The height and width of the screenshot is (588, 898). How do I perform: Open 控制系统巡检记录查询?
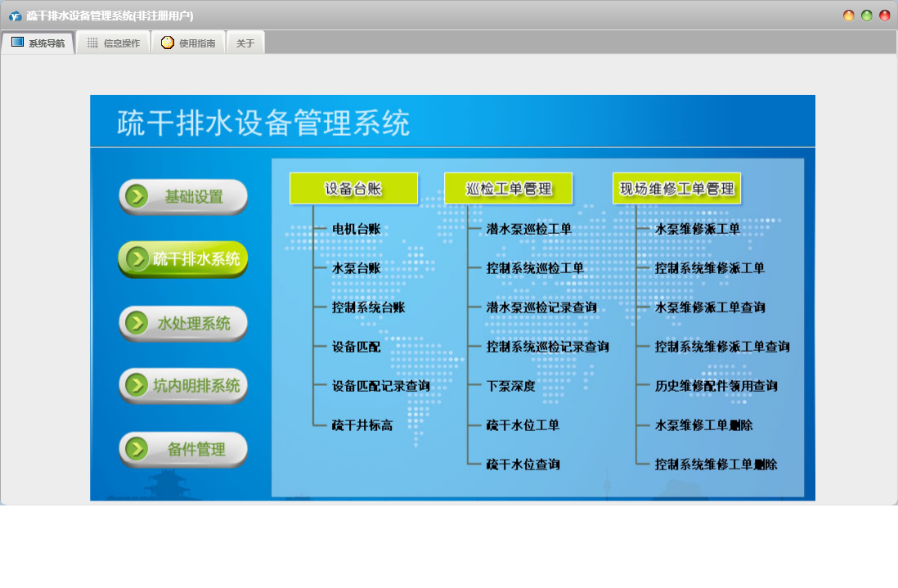click(x=547, y=347)
